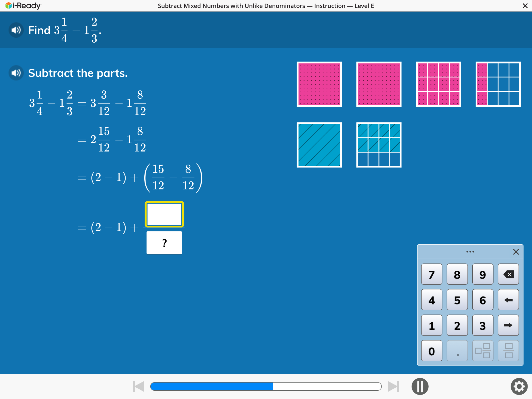Close the i-Ready lesson window
The width and height of the screenshot is (532, 399).
pyautogui.click(x=525, y=6)
